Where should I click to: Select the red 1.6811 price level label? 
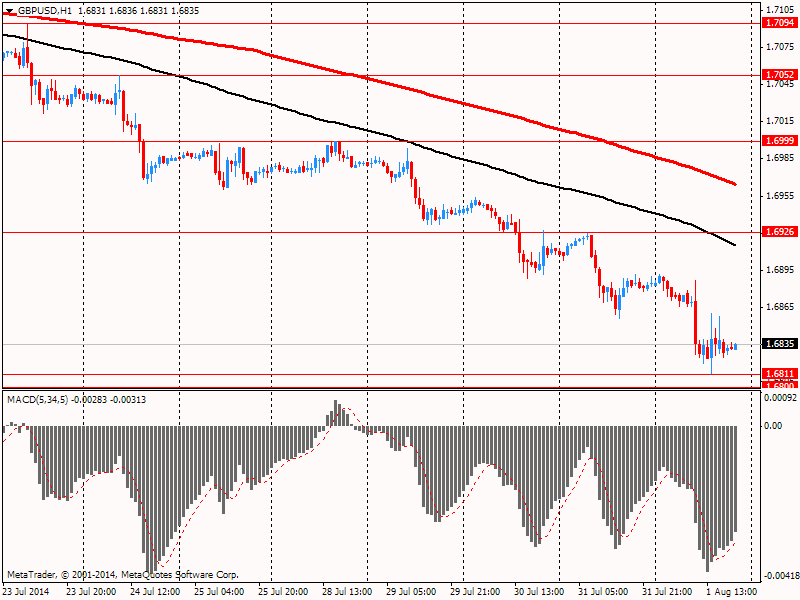(x=779, y=374)
